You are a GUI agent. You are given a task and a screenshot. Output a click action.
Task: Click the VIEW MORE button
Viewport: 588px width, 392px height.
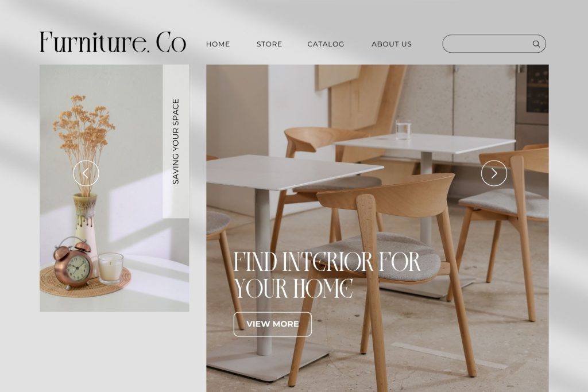[273, 324]
